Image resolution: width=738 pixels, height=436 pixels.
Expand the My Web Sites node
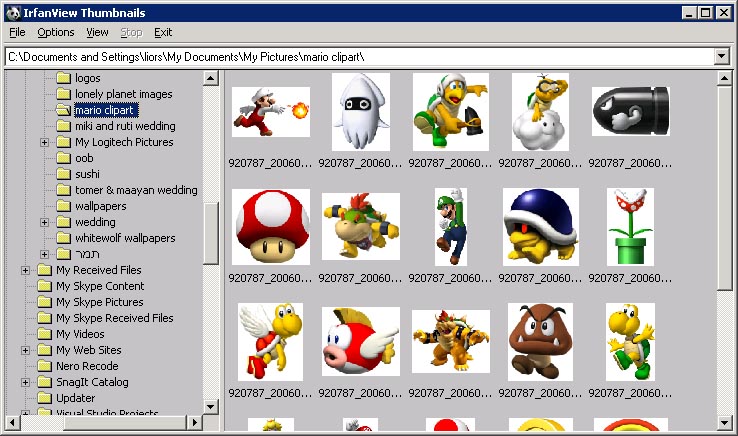(x=25, y=350)
